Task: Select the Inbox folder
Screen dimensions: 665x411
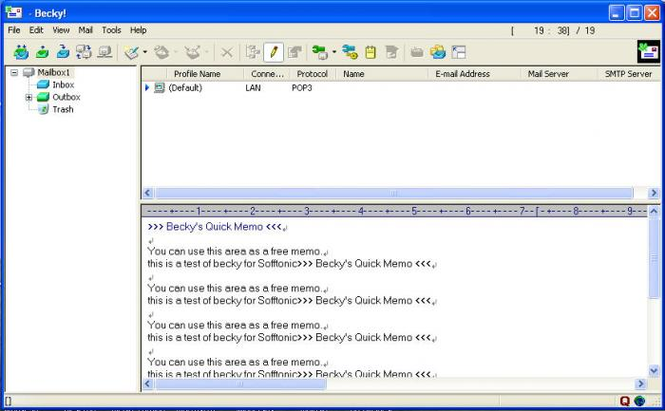Action: (x=63, y=85)
